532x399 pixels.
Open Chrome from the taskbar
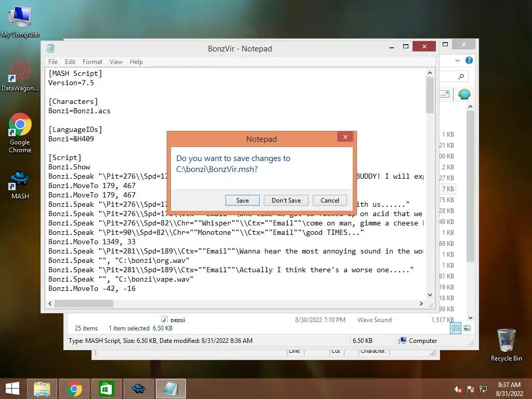74,389
